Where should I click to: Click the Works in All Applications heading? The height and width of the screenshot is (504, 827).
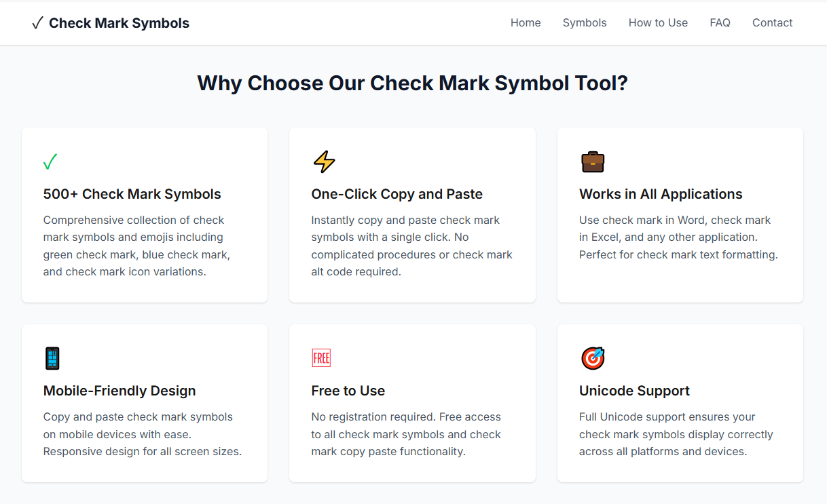661,194
